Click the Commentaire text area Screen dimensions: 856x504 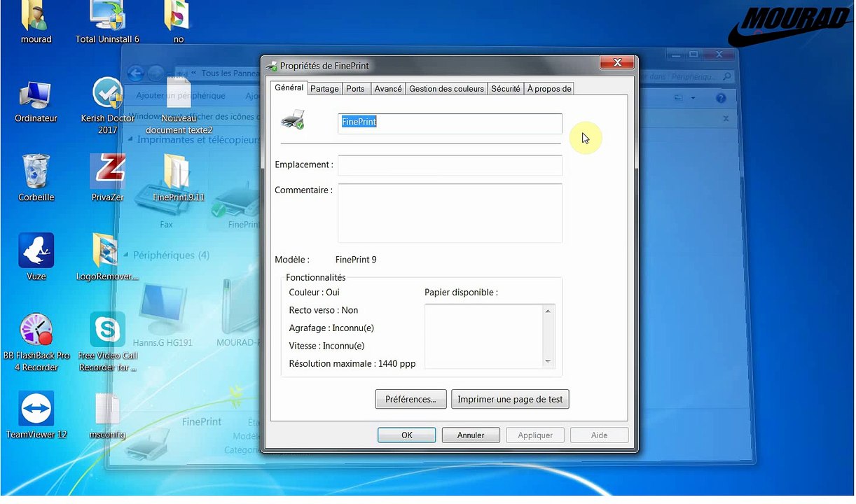point(450,213)
